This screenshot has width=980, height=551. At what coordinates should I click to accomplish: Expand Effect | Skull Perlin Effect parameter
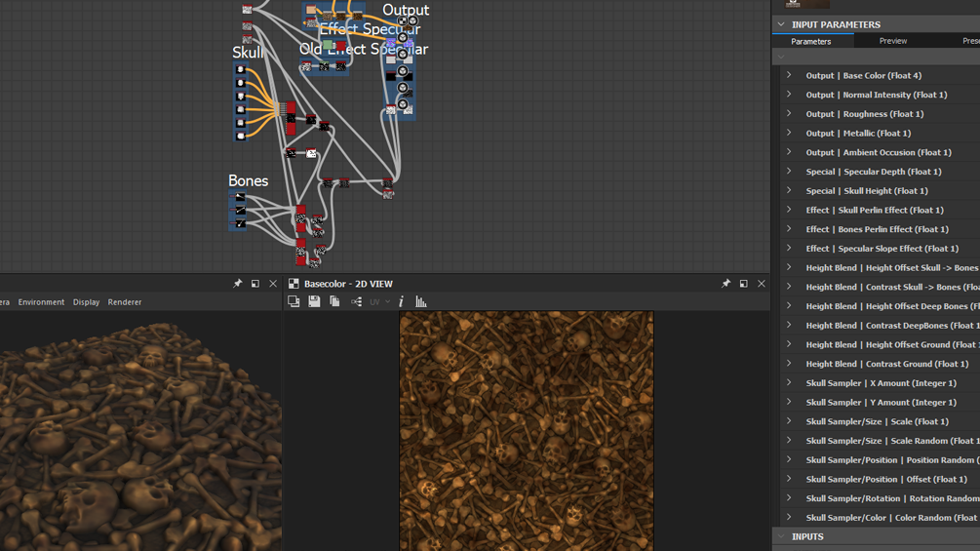[789, 210]
